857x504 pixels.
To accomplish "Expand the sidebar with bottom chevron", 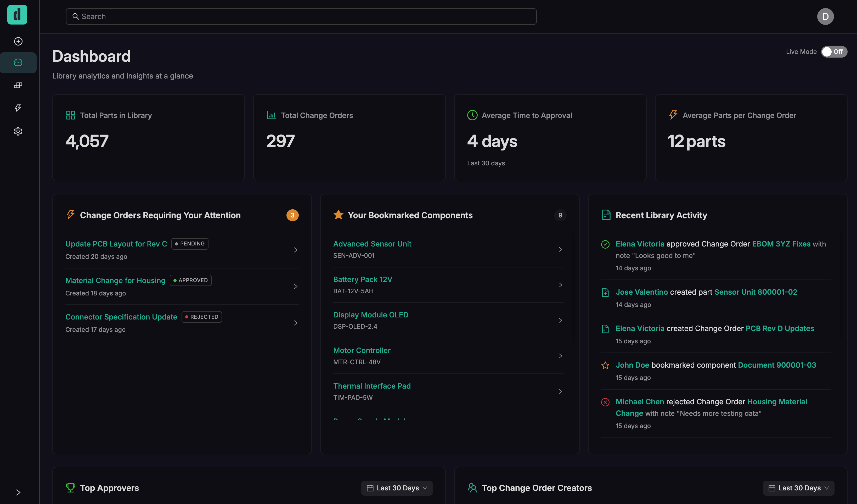I will [18, 492].
